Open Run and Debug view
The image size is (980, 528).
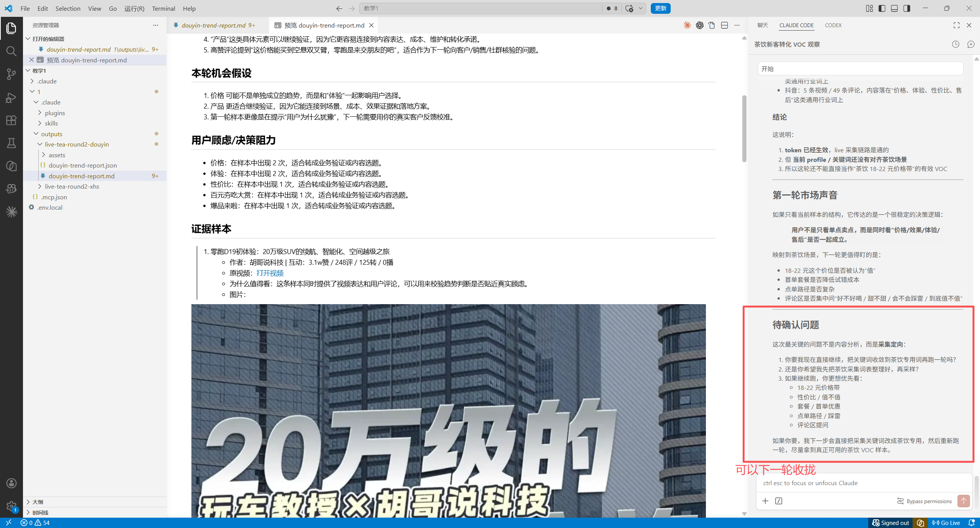pyautogui.click(x=11, y=97)
